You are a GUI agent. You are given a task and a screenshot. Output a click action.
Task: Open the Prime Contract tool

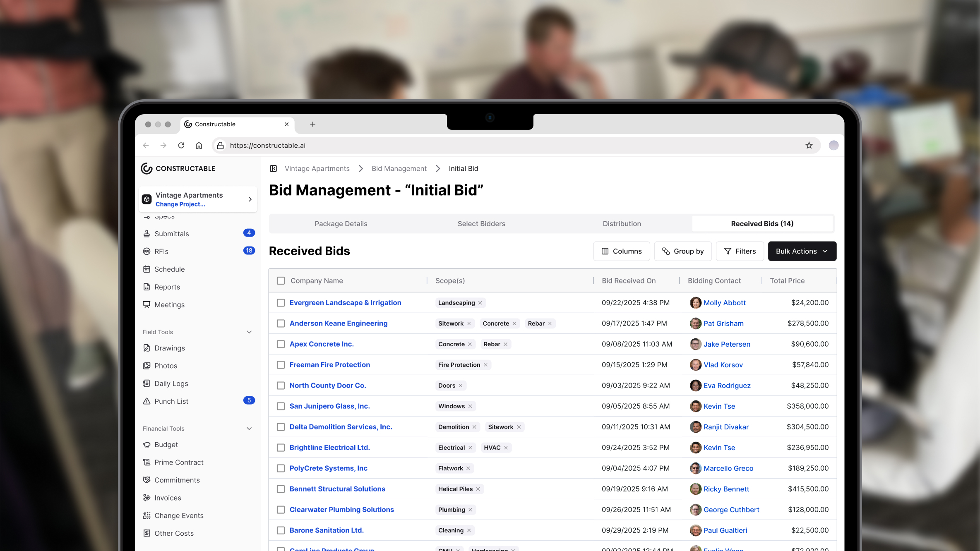[x=147, y=462]
